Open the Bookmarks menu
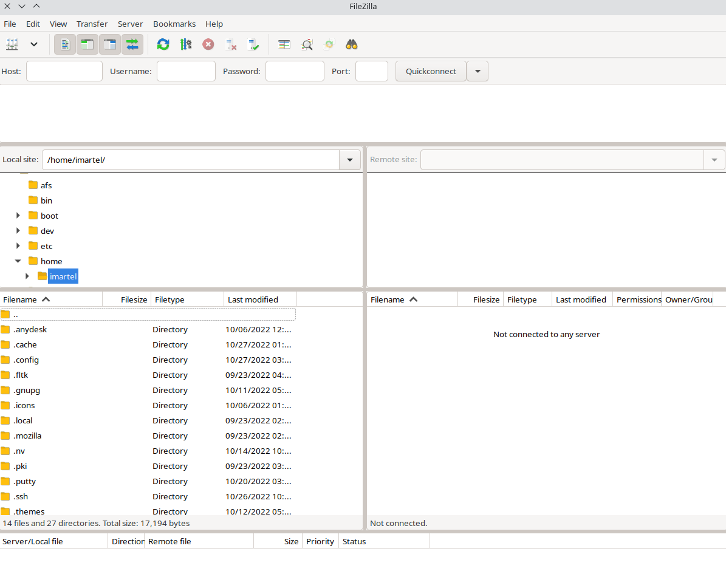726x588 pixels. (x=174, y=24)
